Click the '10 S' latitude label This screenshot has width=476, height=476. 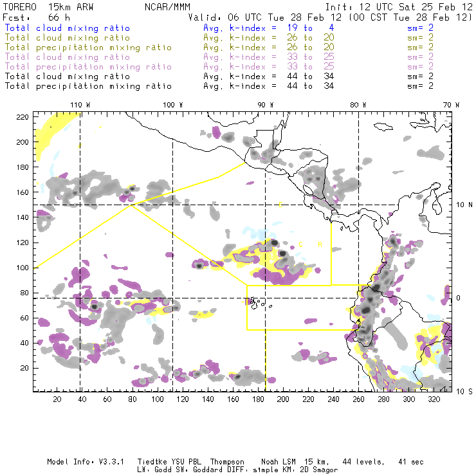point(464,392)
